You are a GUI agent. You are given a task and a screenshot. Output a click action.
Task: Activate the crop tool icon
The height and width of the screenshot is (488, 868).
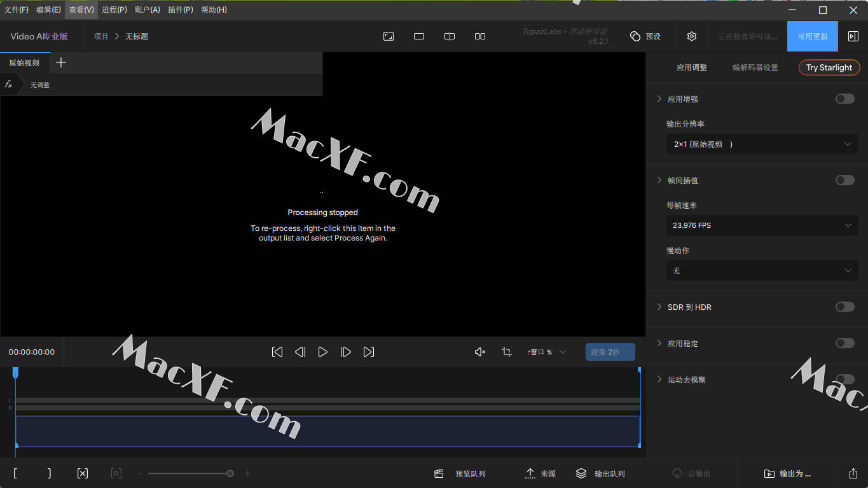[507, 352]
